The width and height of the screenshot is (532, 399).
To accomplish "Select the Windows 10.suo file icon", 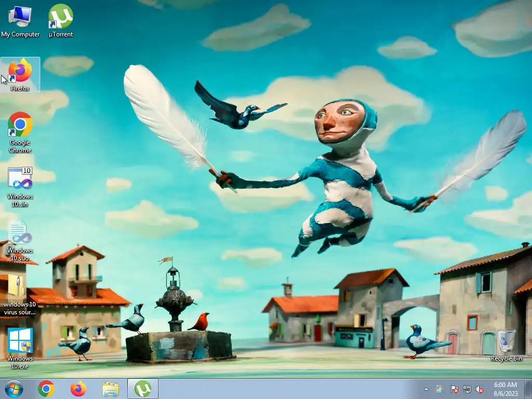I will pyautogui.click(x=20, y=241).
